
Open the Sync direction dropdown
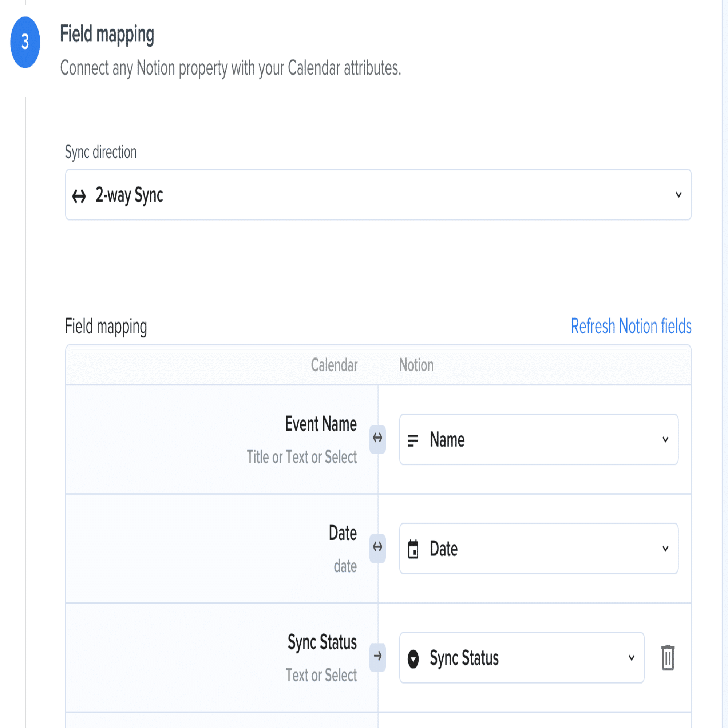[378, 194]
